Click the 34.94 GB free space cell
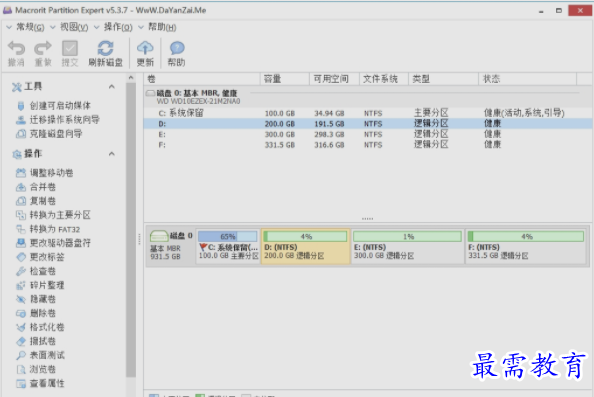 [x=329, y=113]
